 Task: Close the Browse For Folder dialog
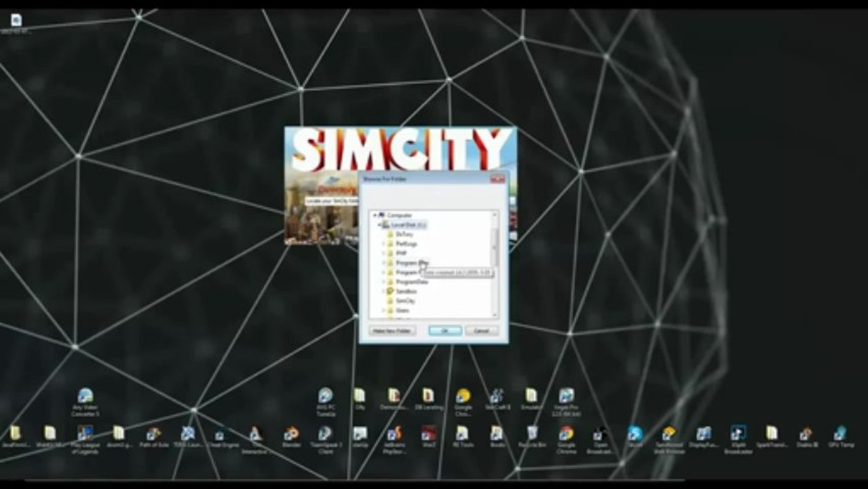click(497, 179)
